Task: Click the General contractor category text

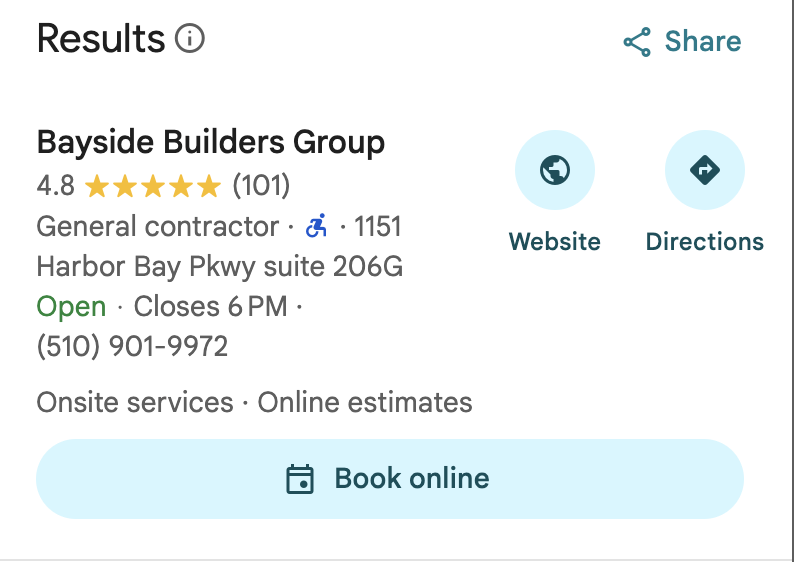Action: tap(157, 227)
